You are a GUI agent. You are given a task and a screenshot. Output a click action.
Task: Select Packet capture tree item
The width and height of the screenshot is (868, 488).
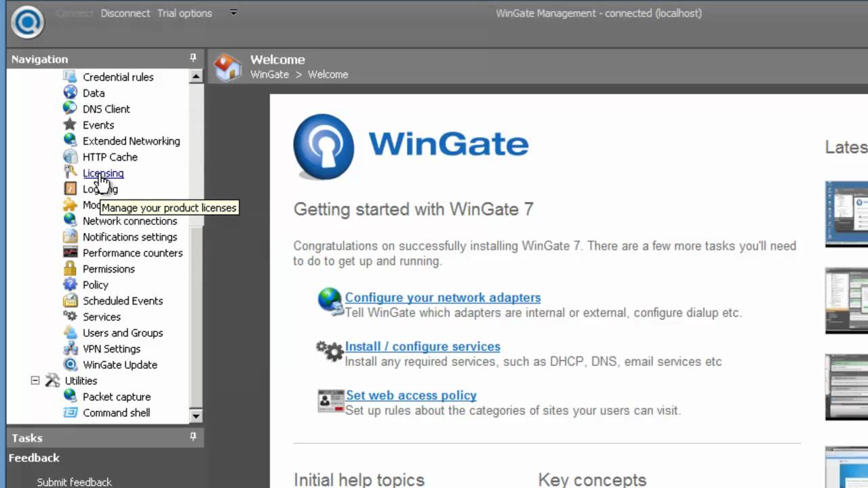117,396
